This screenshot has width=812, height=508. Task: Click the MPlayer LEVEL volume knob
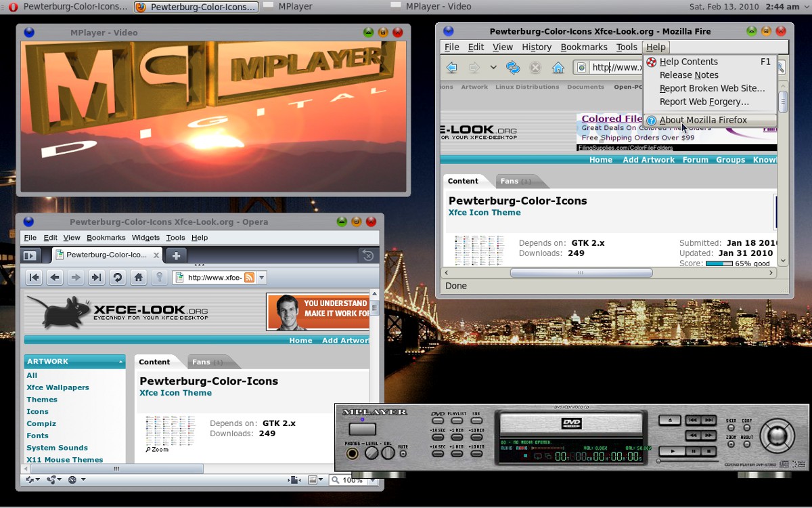point(371,452)
